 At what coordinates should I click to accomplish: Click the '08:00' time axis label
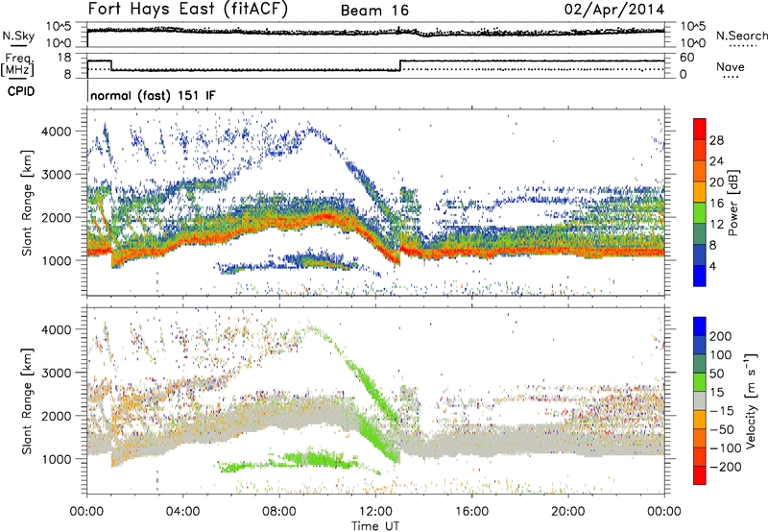(x=279, y=512)
